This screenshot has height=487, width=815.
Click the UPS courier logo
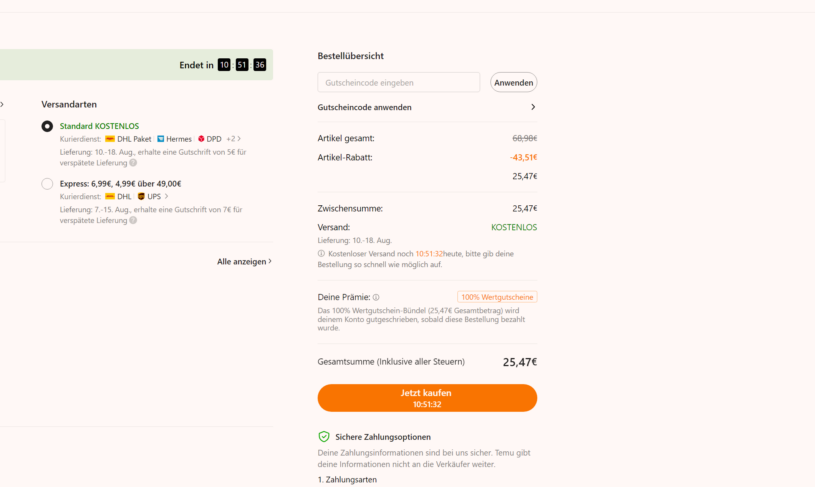pos(141,197)
